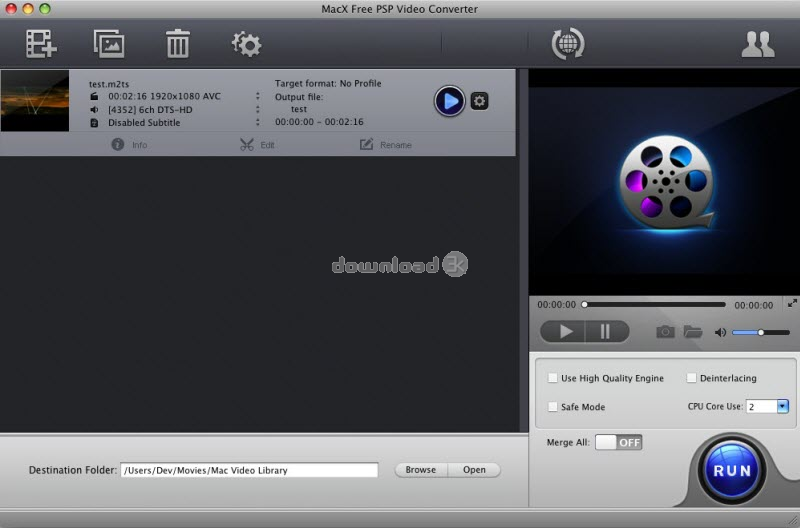Click the globe update icon
Screen dimensions: 800x528
click(x=568, y=43)
